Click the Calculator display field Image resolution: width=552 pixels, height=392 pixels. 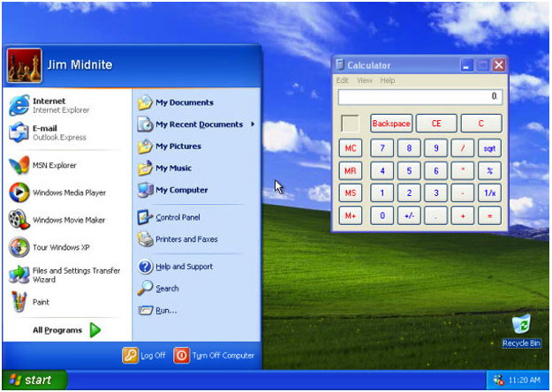point(420,97)
